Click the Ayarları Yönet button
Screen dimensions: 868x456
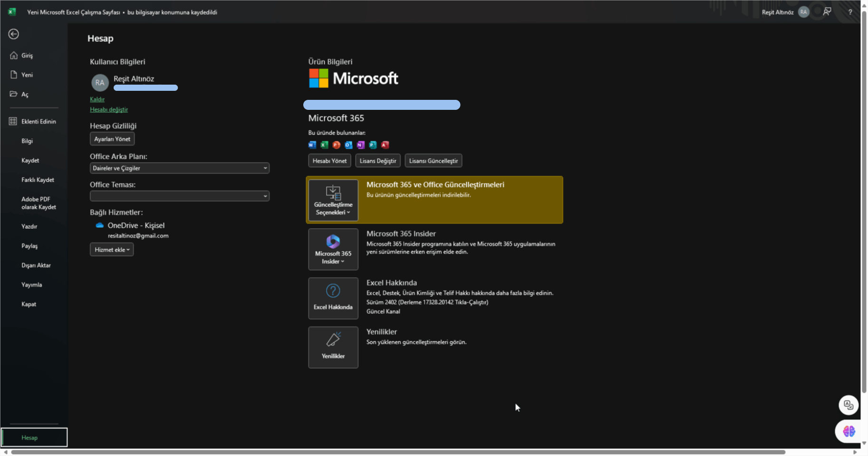tap(112, 139)
